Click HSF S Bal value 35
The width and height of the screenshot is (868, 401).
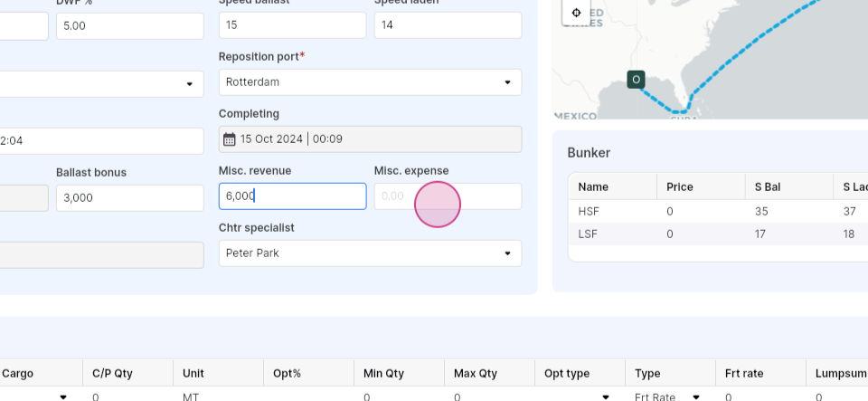pos(761,212)
